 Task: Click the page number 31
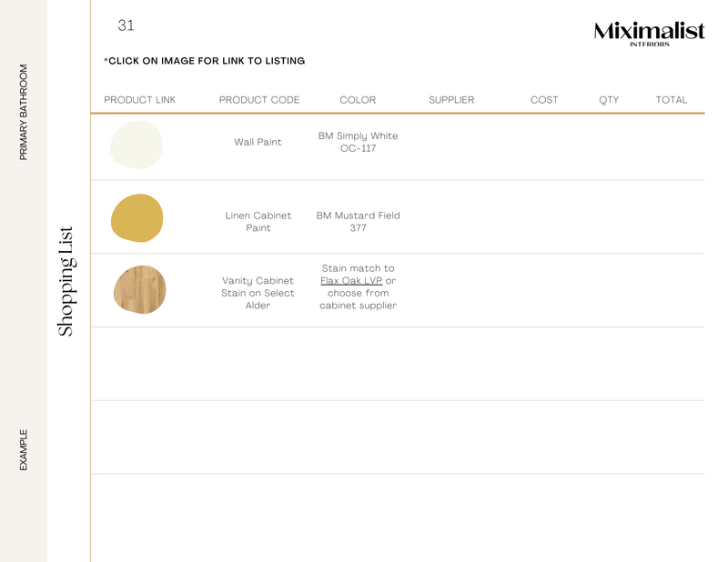point(126,25)
